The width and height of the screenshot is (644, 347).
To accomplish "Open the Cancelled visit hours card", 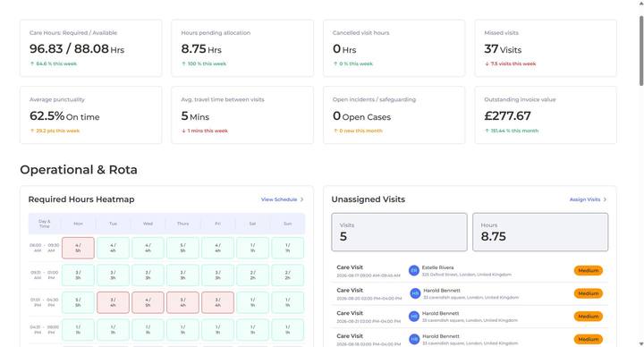I will (394, 48).
